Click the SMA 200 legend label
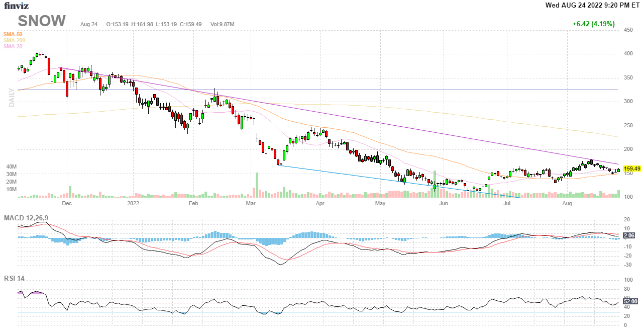The width and height of the screenshot is (644, 333). pos(14,40)
